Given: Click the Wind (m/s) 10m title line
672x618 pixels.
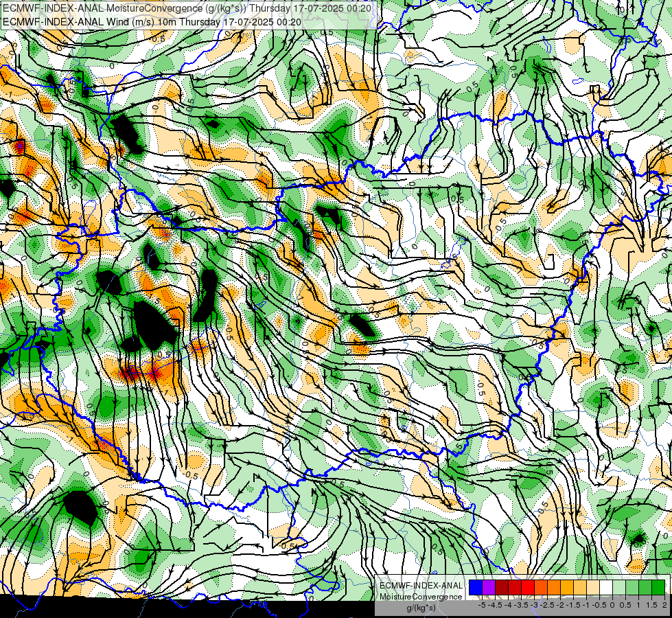Looking at the screenshot, I should click(152, 21).
